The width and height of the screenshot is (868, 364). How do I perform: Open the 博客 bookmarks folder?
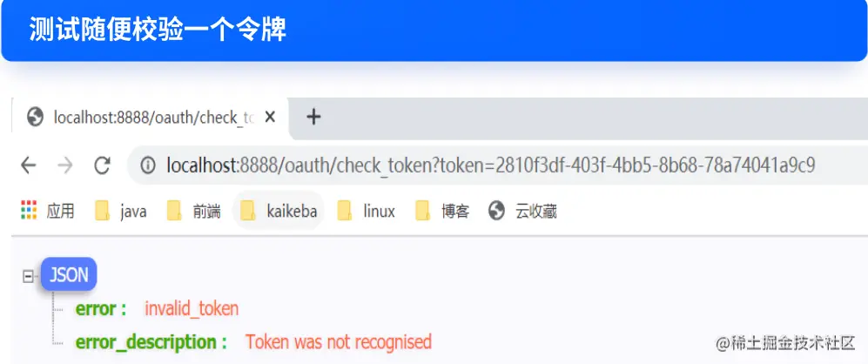pyautogui.click(x=442, y=211)
